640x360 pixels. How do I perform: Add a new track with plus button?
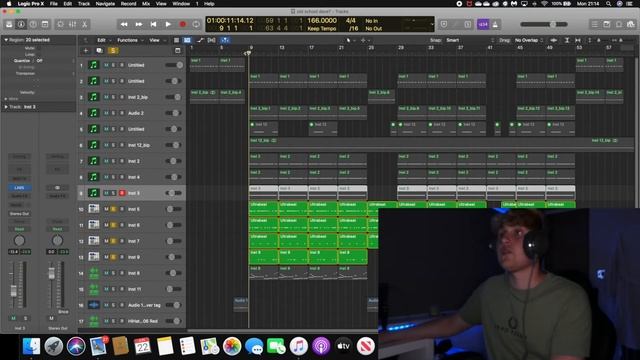[x=86, y=51]
